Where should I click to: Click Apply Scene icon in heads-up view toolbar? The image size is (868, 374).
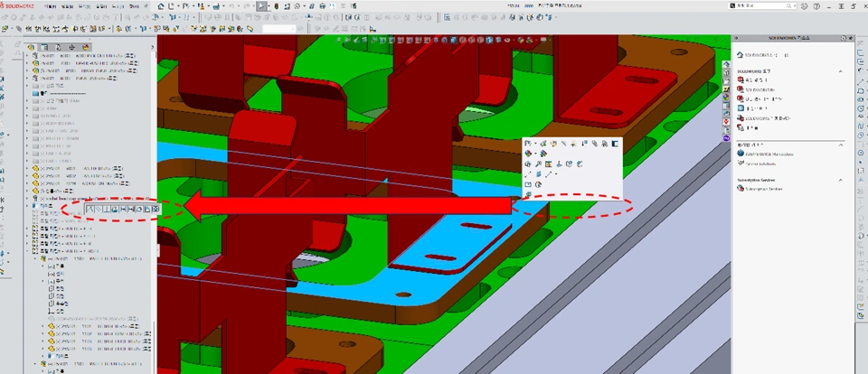529,40
